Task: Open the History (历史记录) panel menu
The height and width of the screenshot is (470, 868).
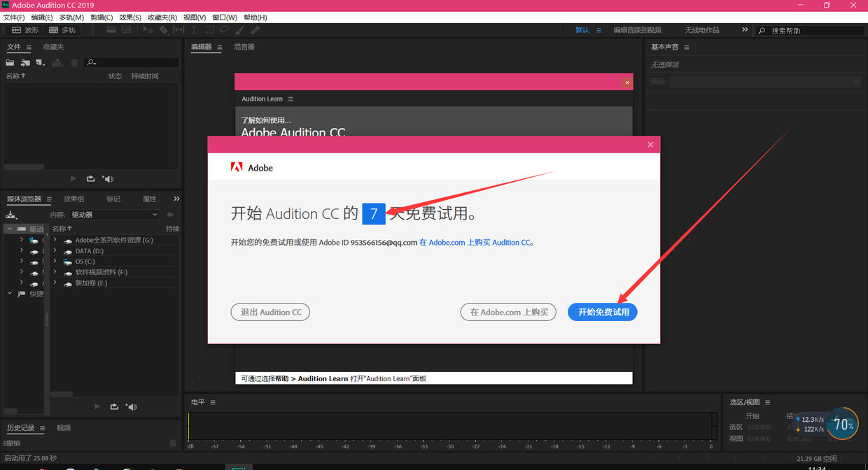Action: click(x=42, y=428)
